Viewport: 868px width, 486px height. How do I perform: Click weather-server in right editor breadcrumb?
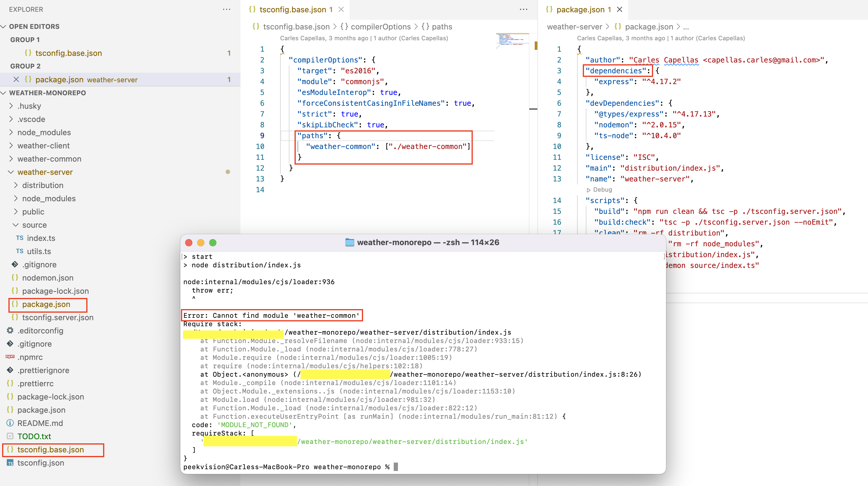(x=575, y=27)
